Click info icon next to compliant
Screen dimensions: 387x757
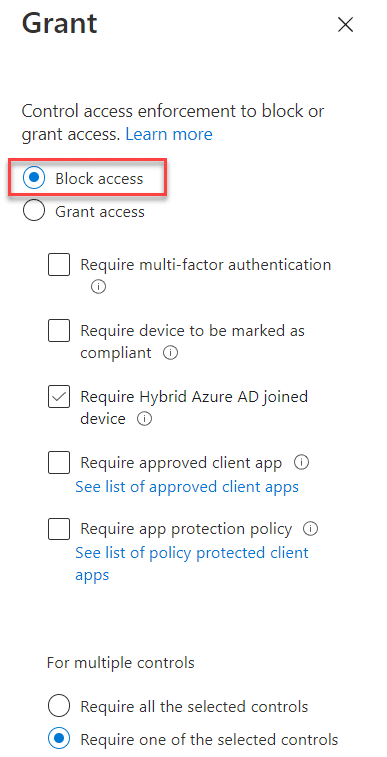171,353
